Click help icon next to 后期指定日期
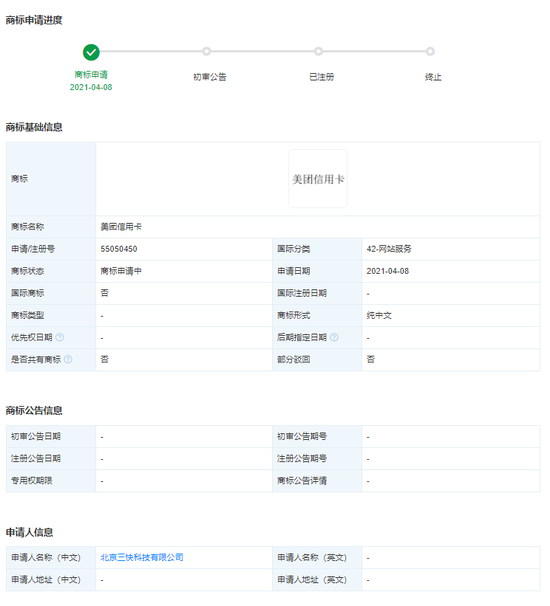550x606 pixels. click(x=334, y=337)
